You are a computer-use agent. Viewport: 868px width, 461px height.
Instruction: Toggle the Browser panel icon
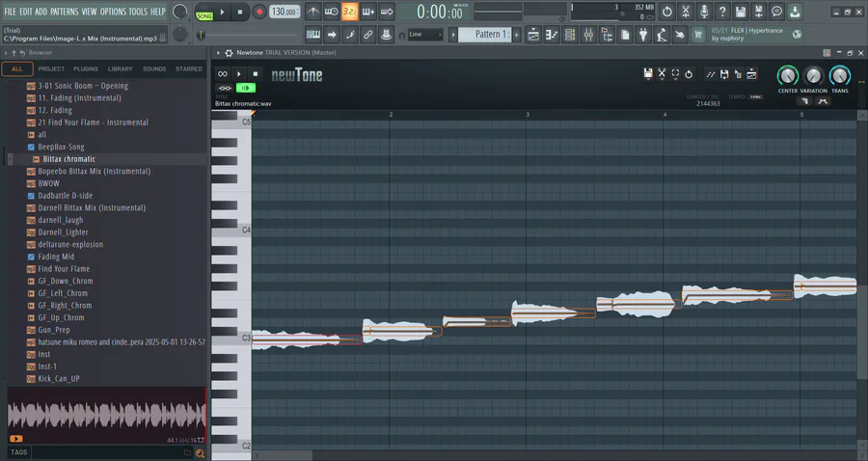(607, 35)
